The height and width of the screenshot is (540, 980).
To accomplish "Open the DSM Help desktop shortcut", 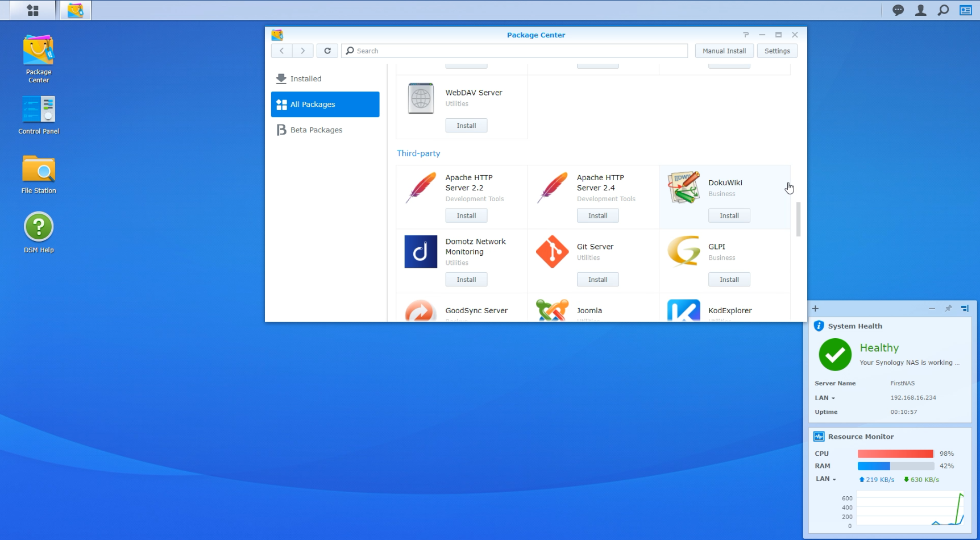I will pos(39,233).
